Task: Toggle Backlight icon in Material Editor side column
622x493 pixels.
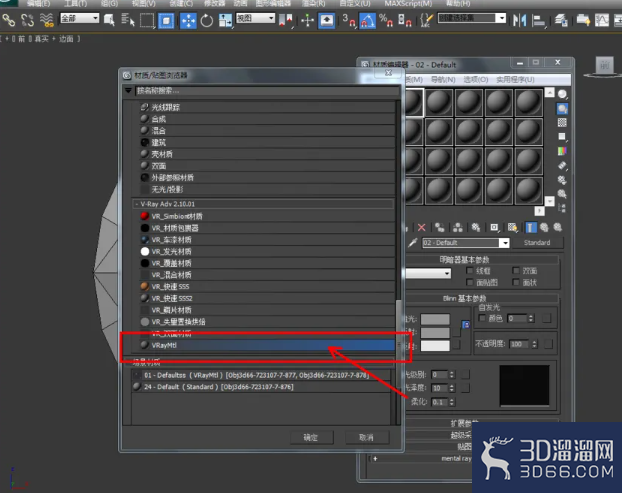Action: pyautogui.click(x=562, y=108)
